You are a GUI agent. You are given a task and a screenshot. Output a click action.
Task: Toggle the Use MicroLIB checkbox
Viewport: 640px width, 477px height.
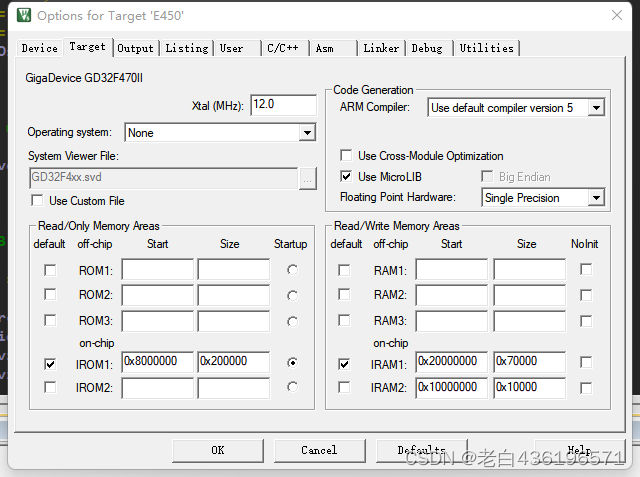pyautogui.click(x=346, y=176)
